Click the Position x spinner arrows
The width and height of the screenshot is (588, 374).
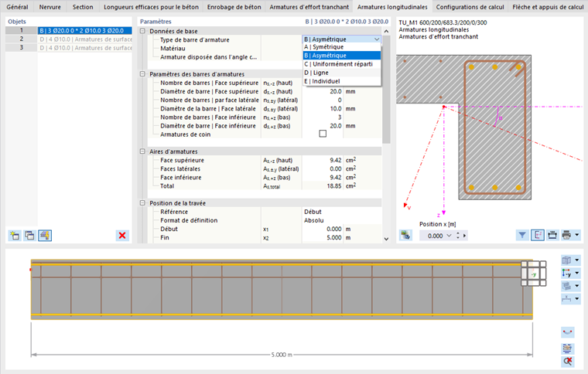457,236
